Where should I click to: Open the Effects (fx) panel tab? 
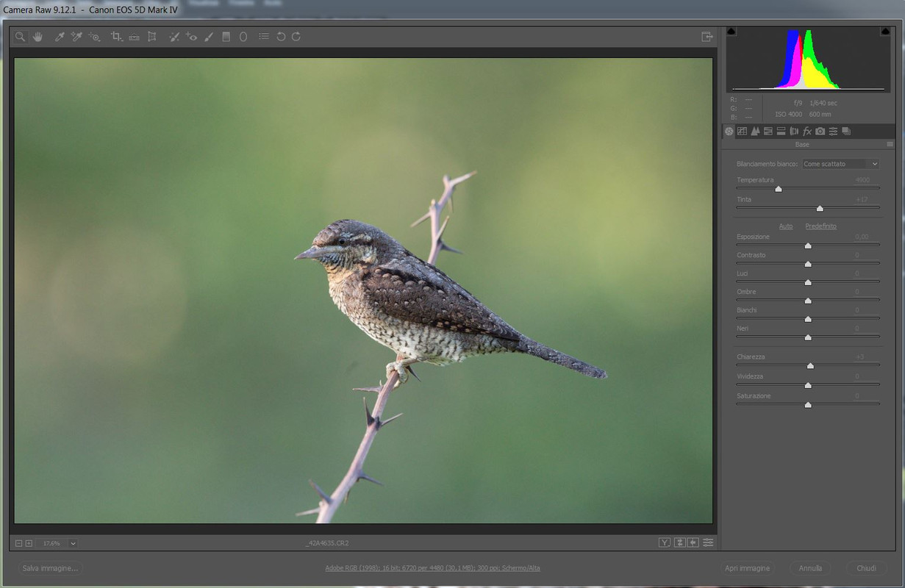[x=806, y=131]
